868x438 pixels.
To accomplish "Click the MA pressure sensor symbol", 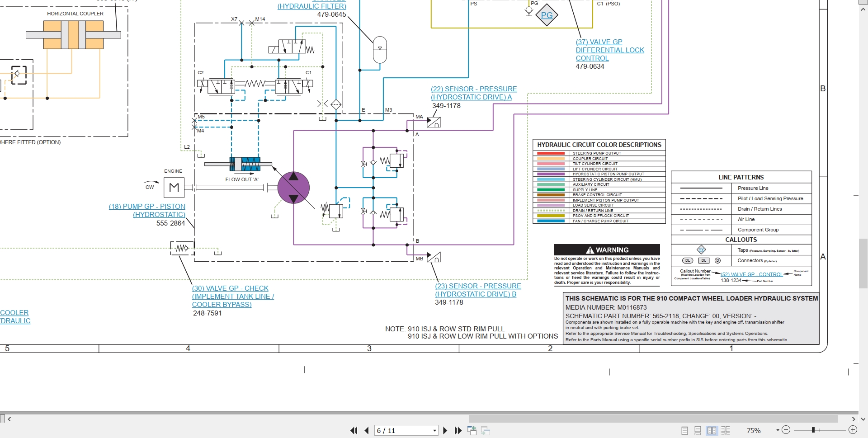I will 434,122.
